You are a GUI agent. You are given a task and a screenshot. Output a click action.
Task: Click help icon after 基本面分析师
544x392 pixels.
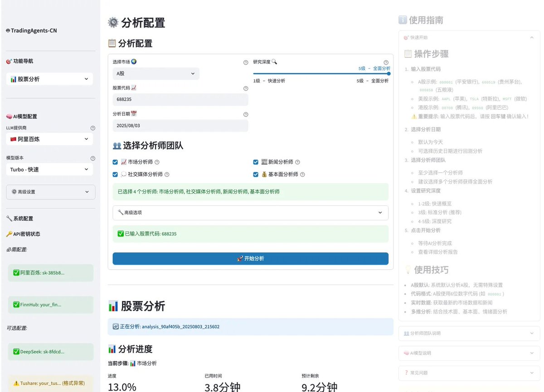(303, 174)
